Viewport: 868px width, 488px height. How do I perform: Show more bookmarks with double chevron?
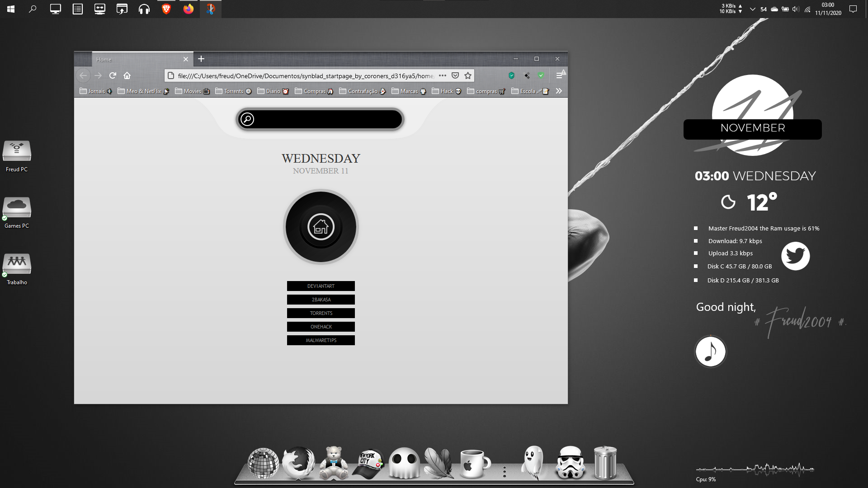coord(559,91)
